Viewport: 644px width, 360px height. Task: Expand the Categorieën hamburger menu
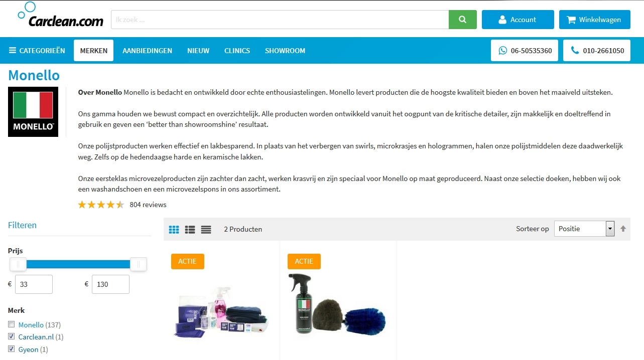click(37, 51)
